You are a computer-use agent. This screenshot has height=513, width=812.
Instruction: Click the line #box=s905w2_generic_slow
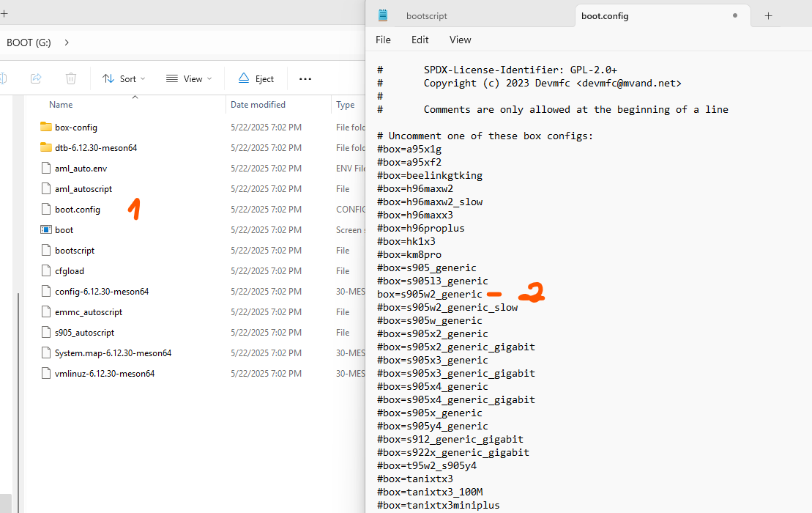[447, 307]
